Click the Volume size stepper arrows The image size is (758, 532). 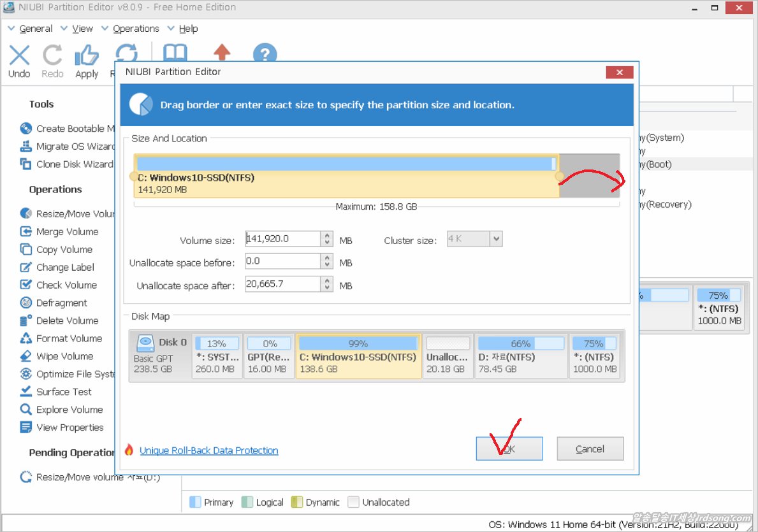327,240
